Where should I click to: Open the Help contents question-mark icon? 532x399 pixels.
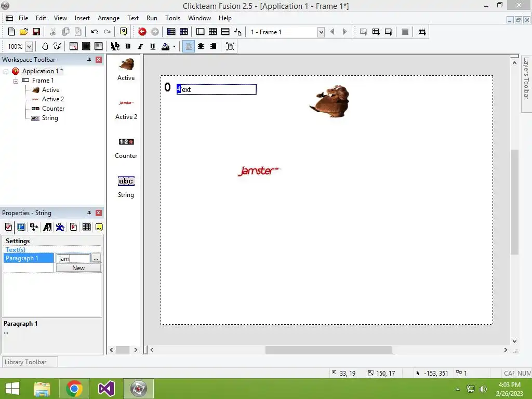pos(124,32)
